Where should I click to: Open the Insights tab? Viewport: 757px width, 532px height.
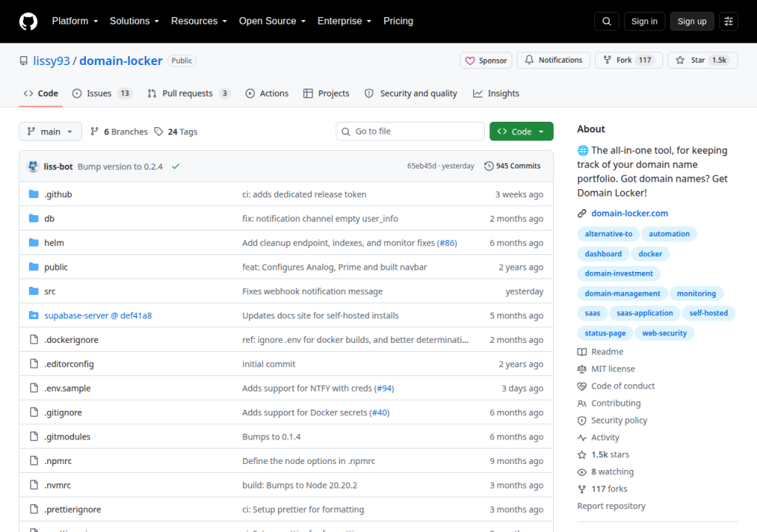(x=496, y=94)
